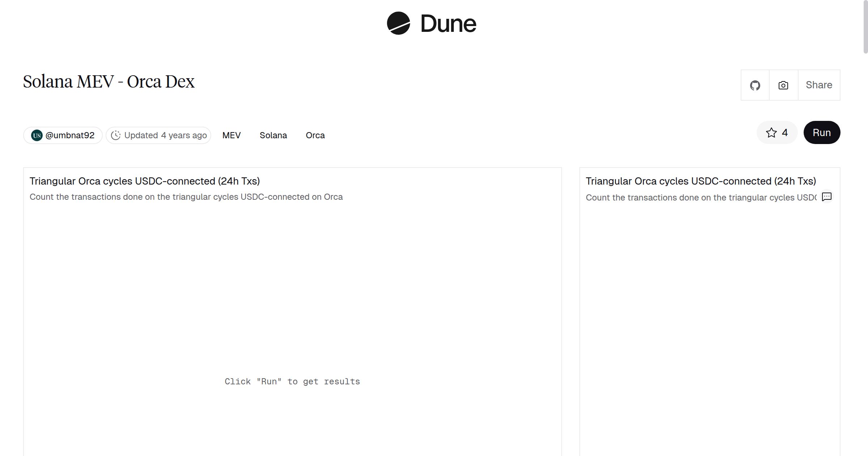Open the @umbnat92 profile link
The height and width of the screenshot is (456, 868).
(x=70, y=135)
